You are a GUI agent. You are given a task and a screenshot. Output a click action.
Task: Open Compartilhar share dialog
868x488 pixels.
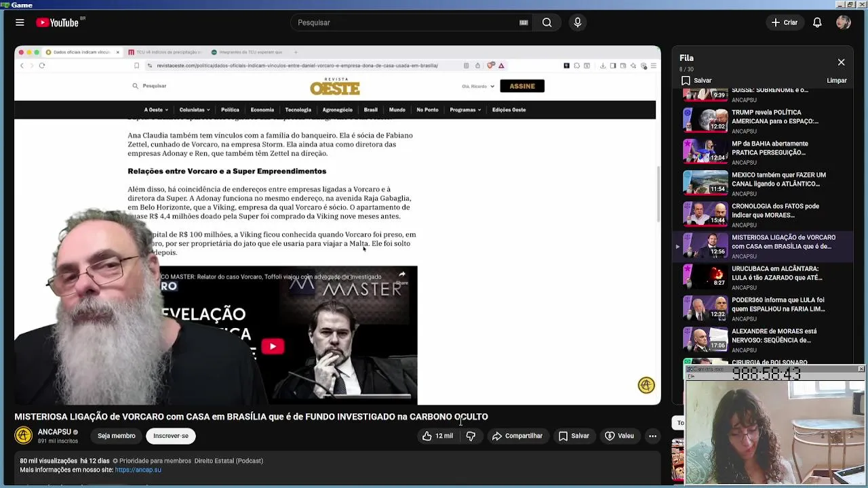[517, 436]
